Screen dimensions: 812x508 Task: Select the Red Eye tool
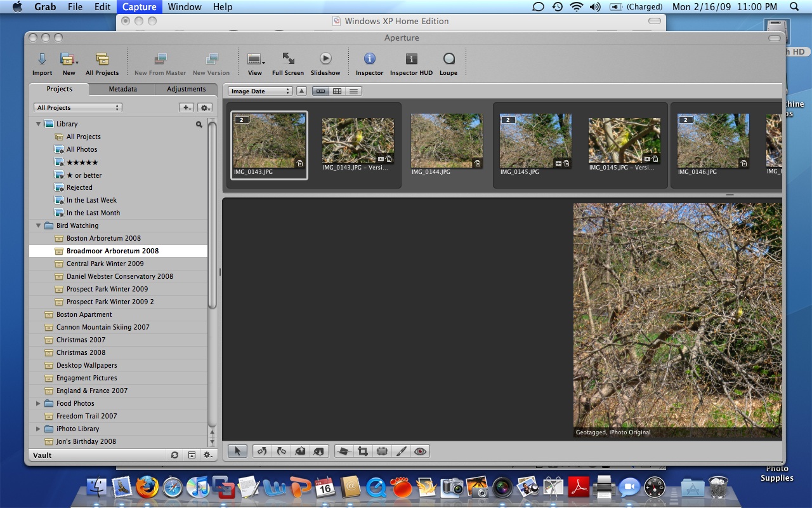point(419,451)
